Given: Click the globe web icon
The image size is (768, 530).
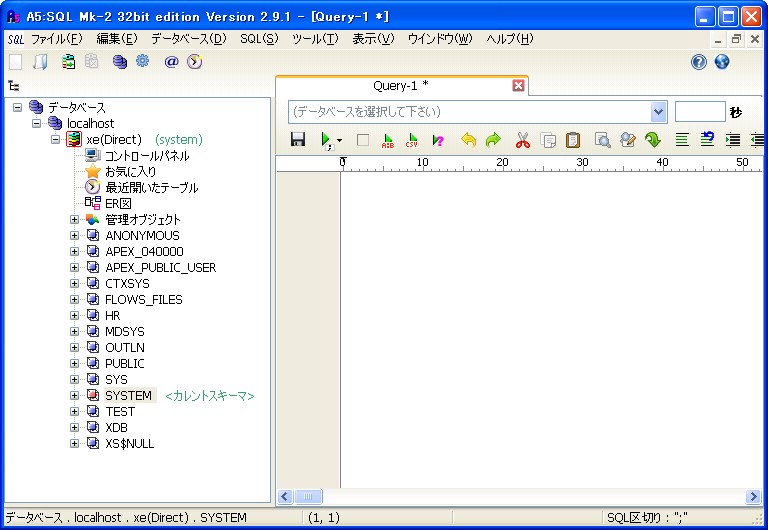Looking at the screenshot, I should pyautogui.click(x=722, y=62).
